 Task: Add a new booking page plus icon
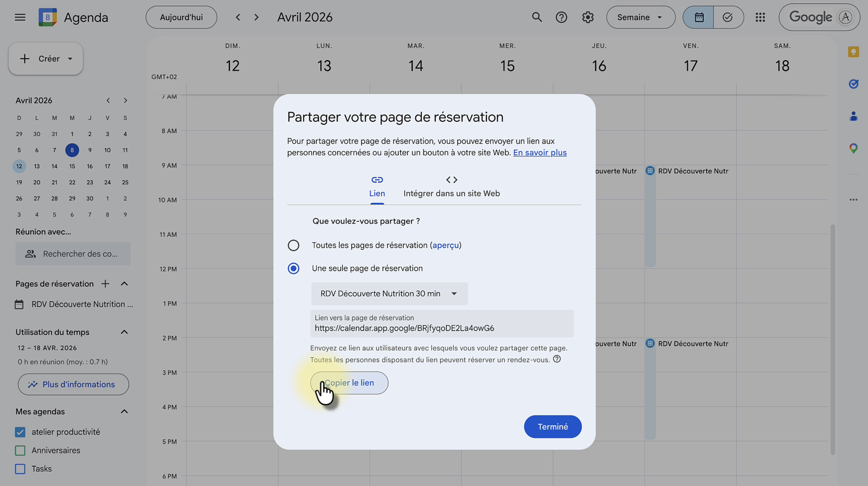click(105, 284)
